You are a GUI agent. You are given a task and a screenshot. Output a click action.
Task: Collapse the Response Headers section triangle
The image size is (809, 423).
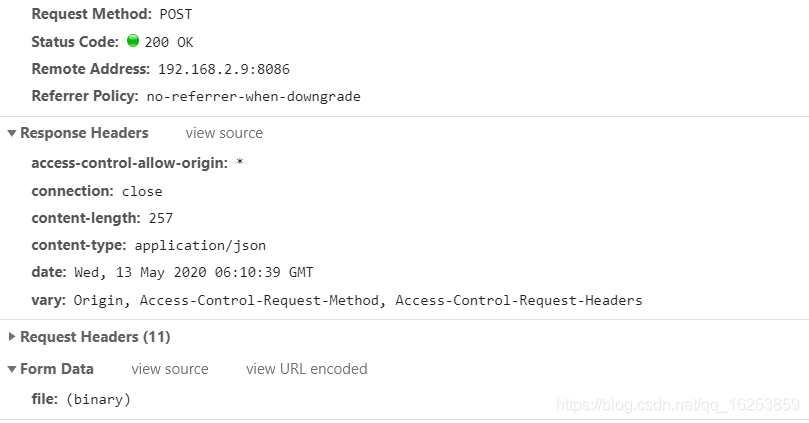tap(11, 133)
